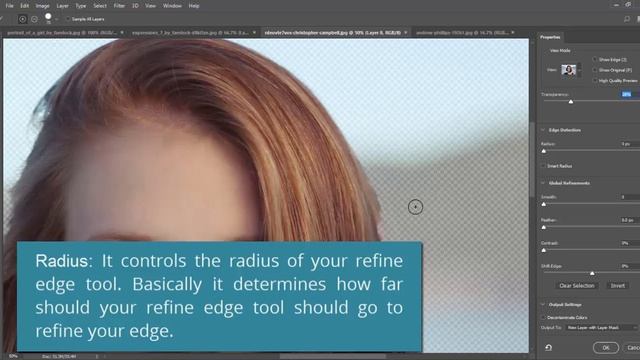Adjust the Radius slider handle
Image resolution: width=640 pixels, height=360 pixels.
point(544,151)
